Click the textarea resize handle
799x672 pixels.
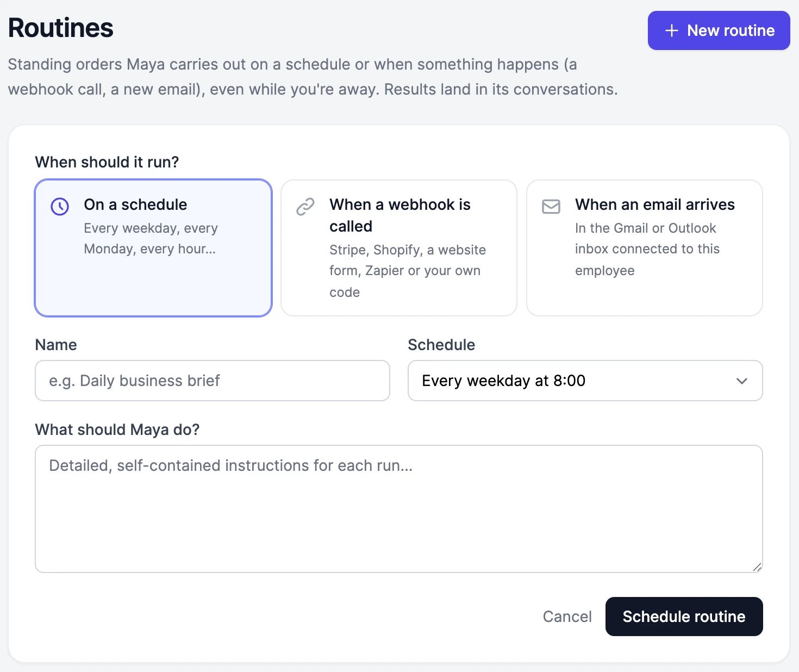pyautogui.click(x=757, y=567)
